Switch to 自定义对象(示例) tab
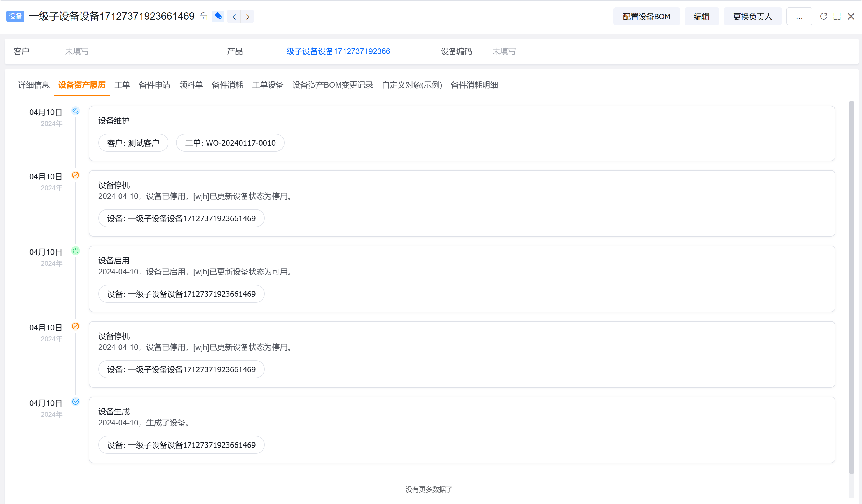The image size is (862, 504). (x=412, y=85)
